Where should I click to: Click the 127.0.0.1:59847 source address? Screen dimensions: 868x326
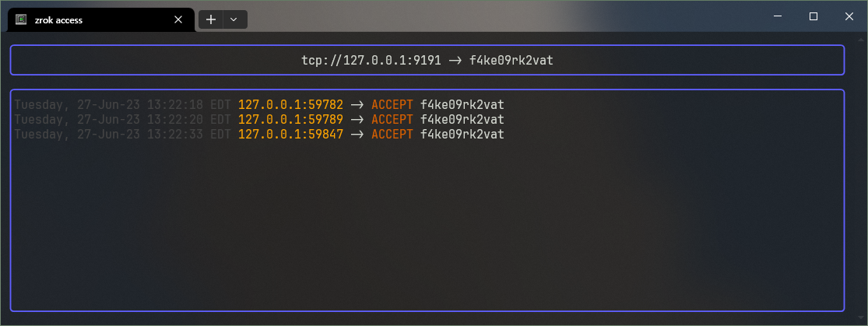pyautogui.click(x=290, y=135)
